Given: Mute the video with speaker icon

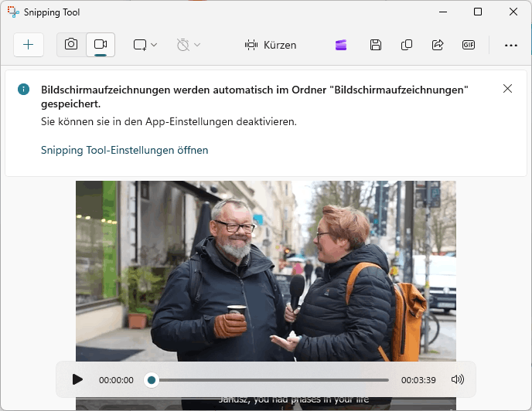Looking at the screenshot, I should point(458,379).
